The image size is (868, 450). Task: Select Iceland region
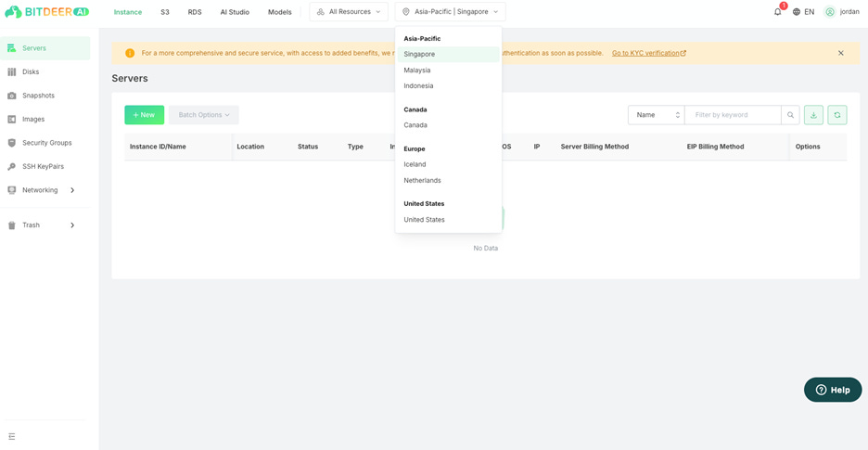(x=449, y=164)
